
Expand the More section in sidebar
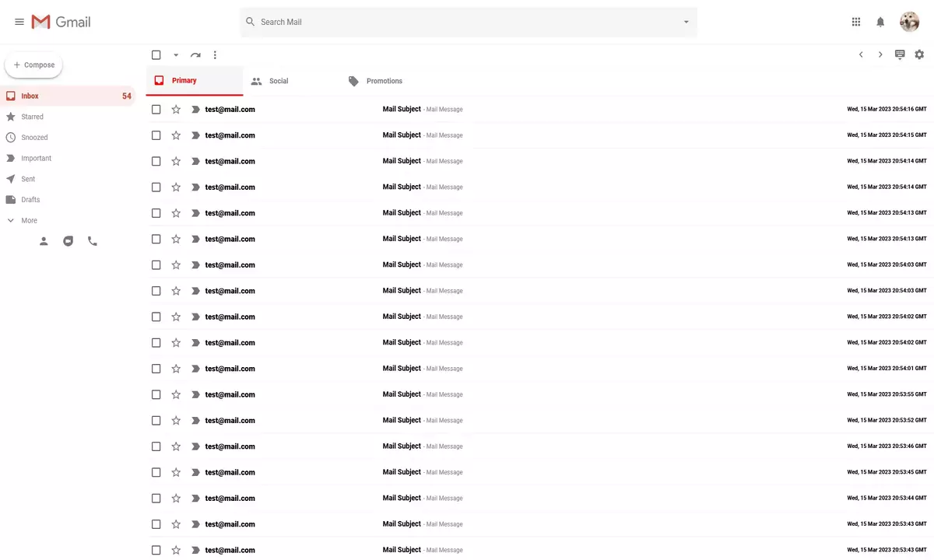click(x=29, y=221)
